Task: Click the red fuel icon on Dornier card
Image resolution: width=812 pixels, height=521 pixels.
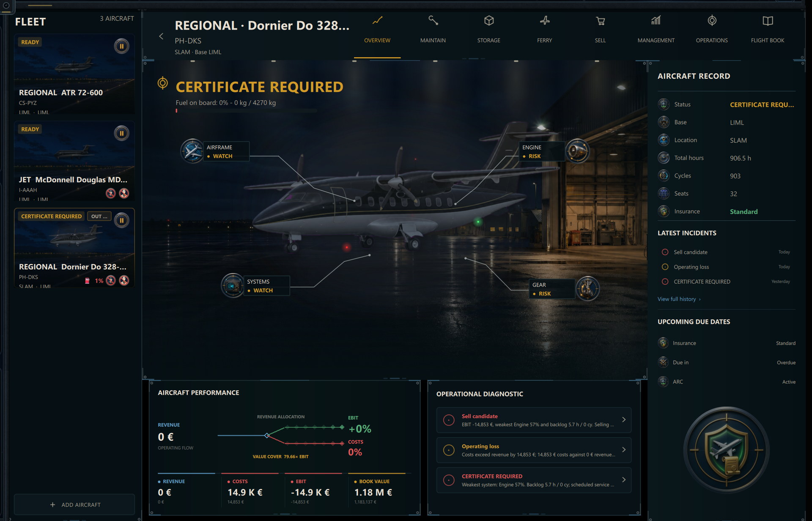Action: click(87, 281)
